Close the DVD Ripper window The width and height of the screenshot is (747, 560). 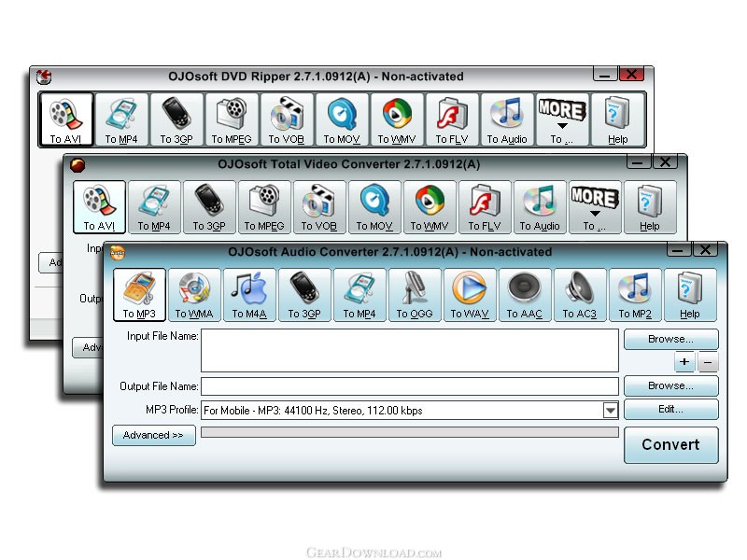coord(632,75)
